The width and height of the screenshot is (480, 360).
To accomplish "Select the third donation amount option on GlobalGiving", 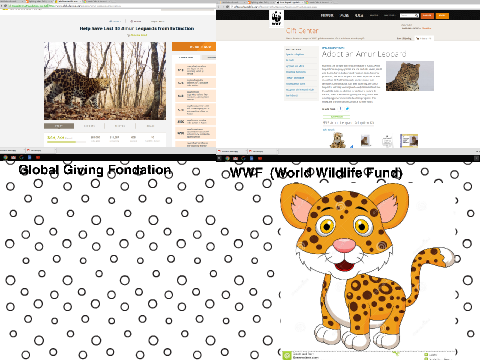I will click(x=195, y=96).
